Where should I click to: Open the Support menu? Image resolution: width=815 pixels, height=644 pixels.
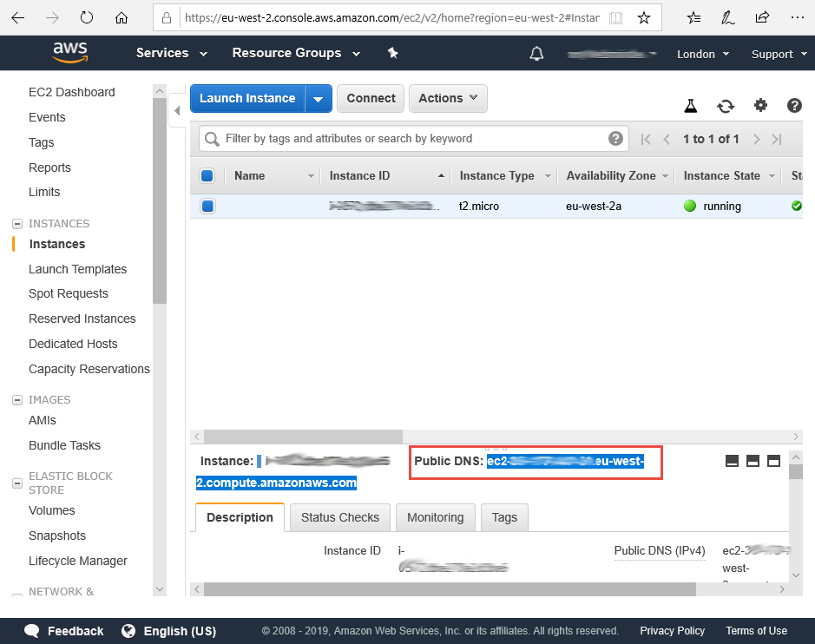point(779,54)
